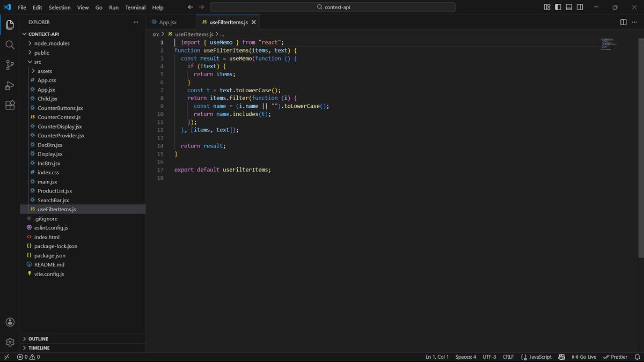Image resolution: width=644 pixels, height=362 pixels.
Task: Toggle the Secondary Side Bar control
Action: (579, 7)
